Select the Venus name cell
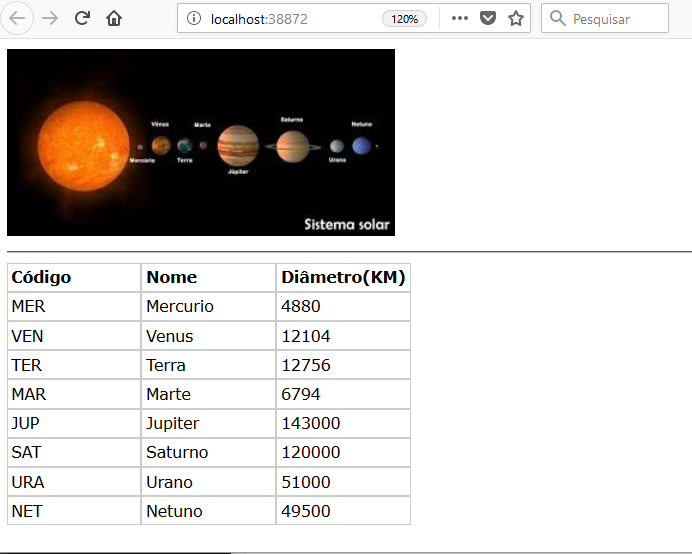Viewport: 692px width, 554px height. coord(208,336)
